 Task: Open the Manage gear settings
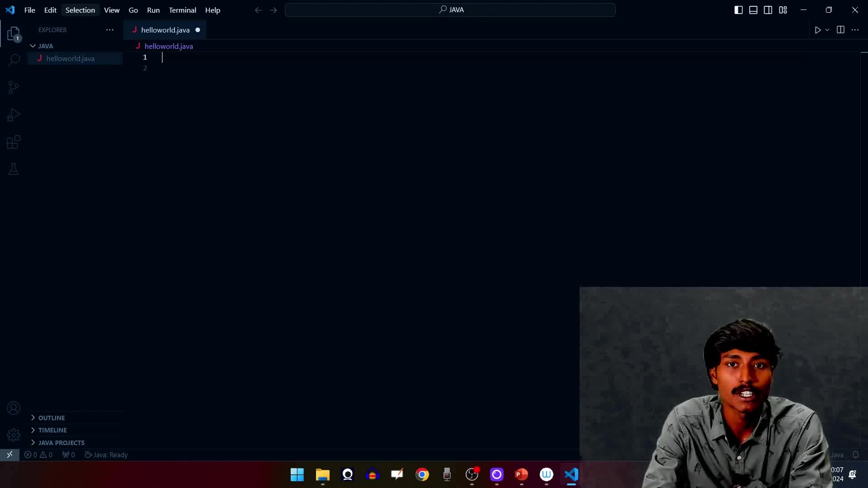pos(14,435)
